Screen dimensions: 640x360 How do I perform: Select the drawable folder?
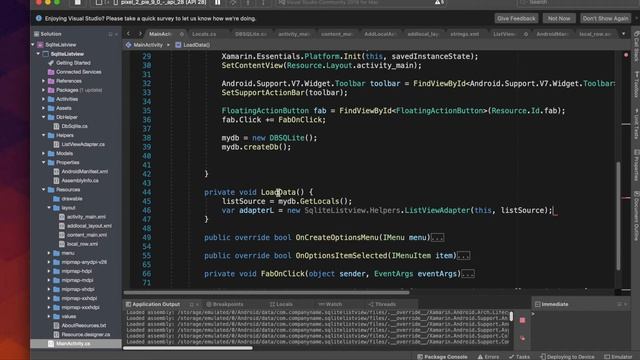click(x=72, y=199)
